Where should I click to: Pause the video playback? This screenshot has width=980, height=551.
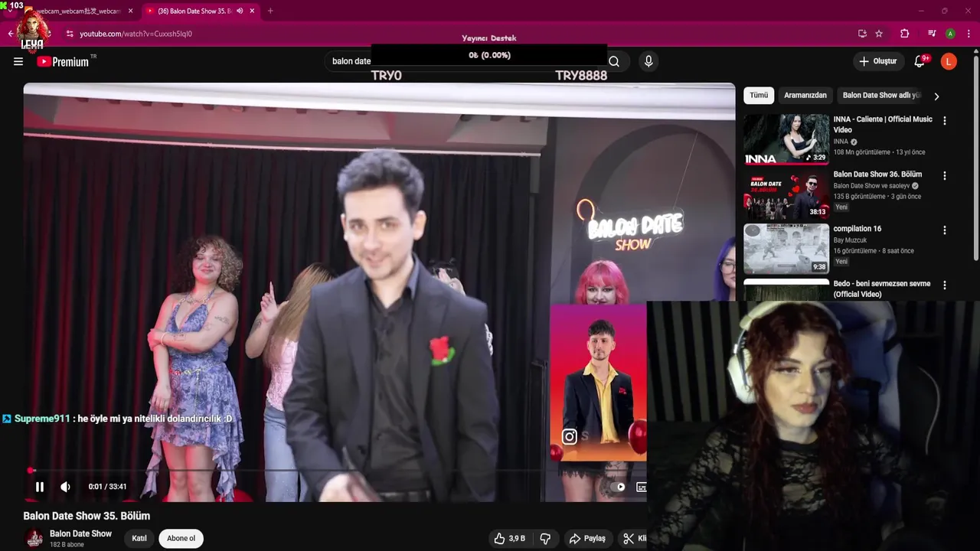(40, 487)
